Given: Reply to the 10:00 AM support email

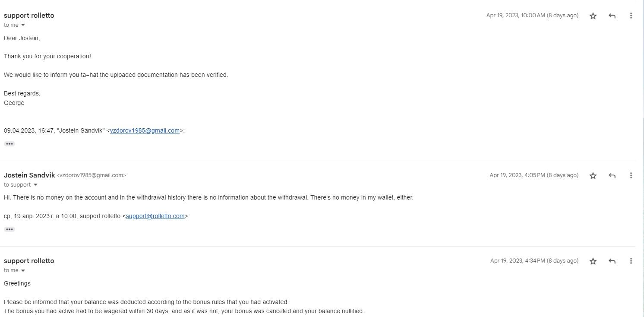Looking at the screenshot, I should coord(612,16).
